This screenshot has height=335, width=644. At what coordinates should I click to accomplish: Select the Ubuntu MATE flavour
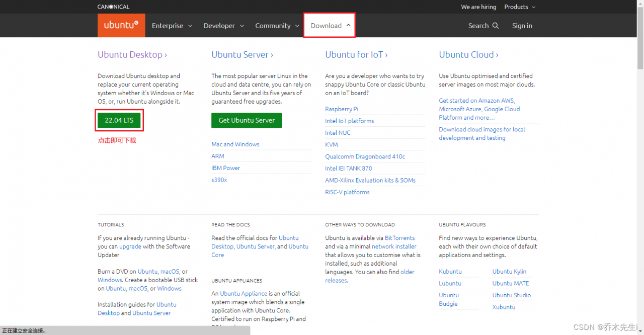(511, 283)
